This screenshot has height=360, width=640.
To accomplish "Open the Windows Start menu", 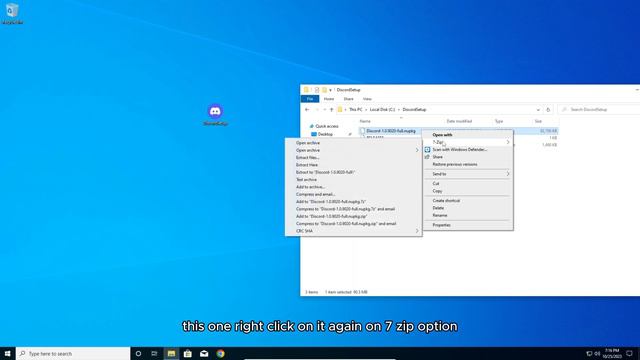I will click(x=7, y=353).
